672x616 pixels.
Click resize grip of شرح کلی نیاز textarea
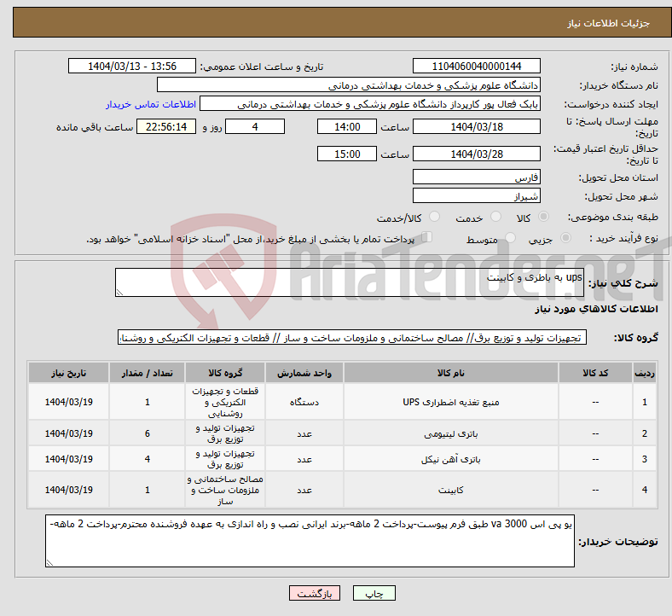click(119, 293)
